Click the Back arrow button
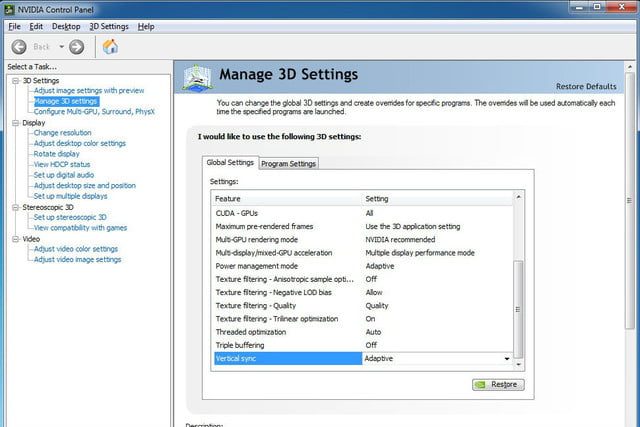The image size is (640, 427). pos(19,47)
